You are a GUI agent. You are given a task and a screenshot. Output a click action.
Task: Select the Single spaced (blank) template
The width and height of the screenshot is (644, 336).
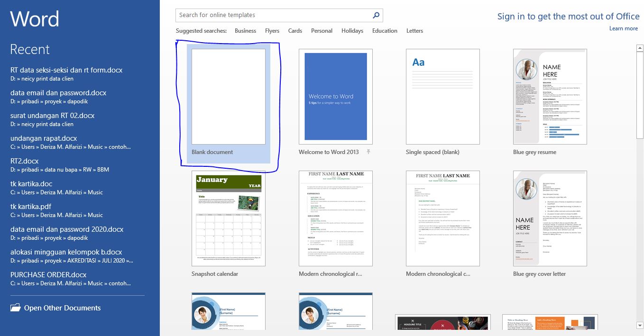(443, 97)
